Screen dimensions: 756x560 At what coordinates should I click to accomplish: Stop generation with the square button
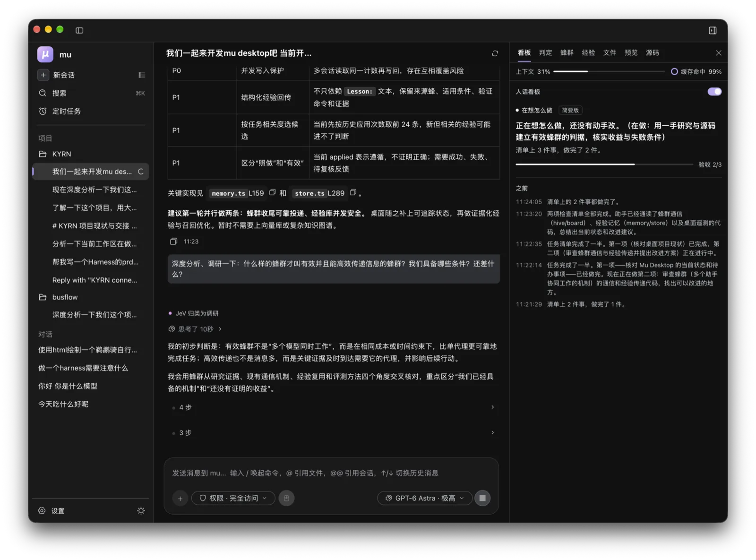click(482, 498)
